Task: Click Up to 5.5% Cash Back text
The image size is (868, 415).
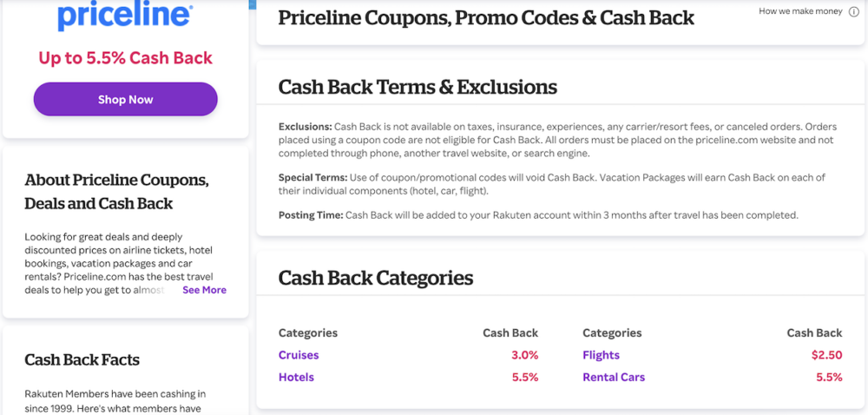Action: click(x=126, y=58)
